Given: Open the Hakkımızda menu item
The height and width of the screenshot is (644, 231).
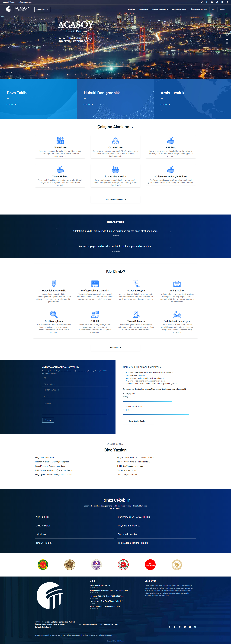Looking at the screenshot, I should tap(144, 9).
